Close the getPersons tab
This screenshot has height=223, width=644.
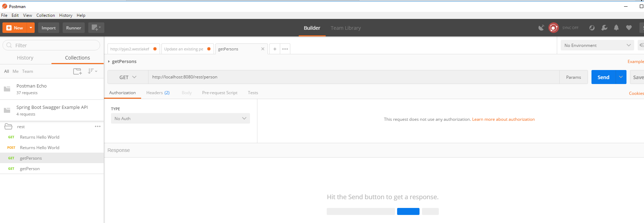click(263, 49)
